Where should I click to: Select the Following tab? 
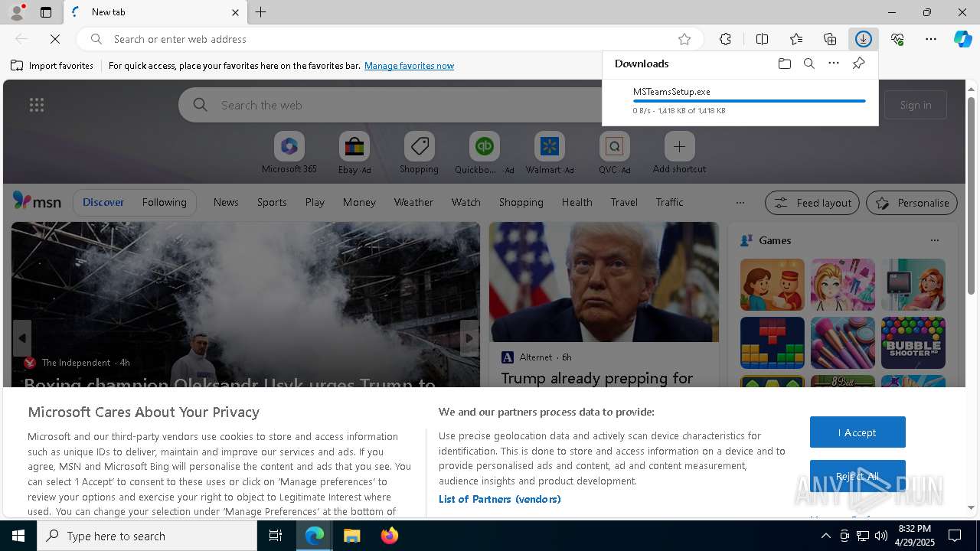click(164, 202)
